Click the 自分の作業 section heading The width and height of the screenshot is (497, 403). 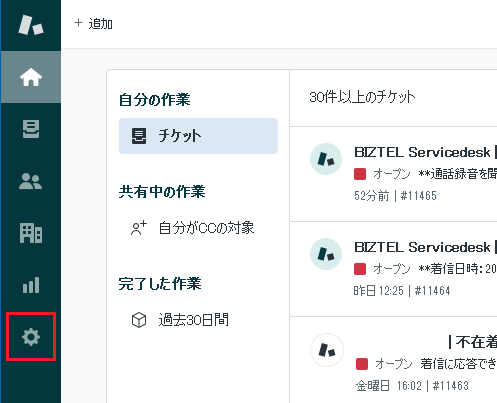(x=155, y=100)
